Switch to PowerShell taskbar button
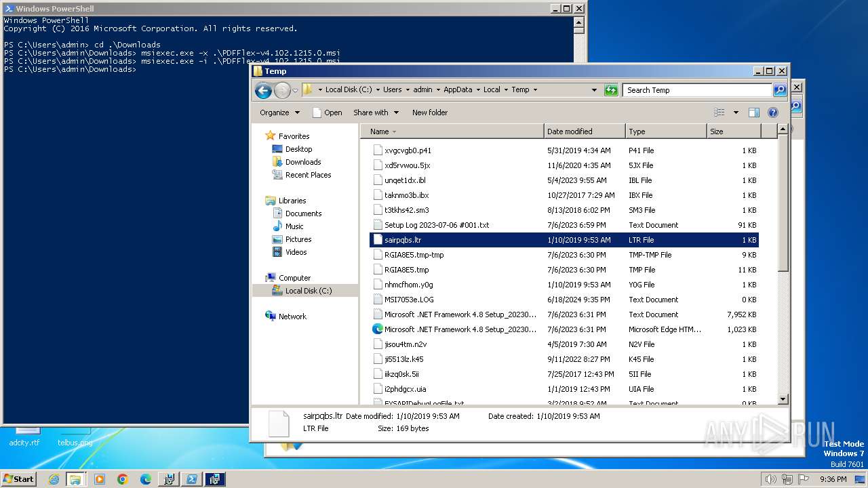The image size is (868, 488). click(x=192, y=479)
